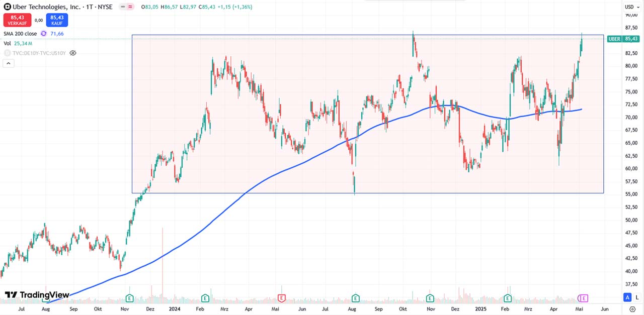Click the earnings marker above Nov 2023
The image size is (644, 315).
pos(129,298)
